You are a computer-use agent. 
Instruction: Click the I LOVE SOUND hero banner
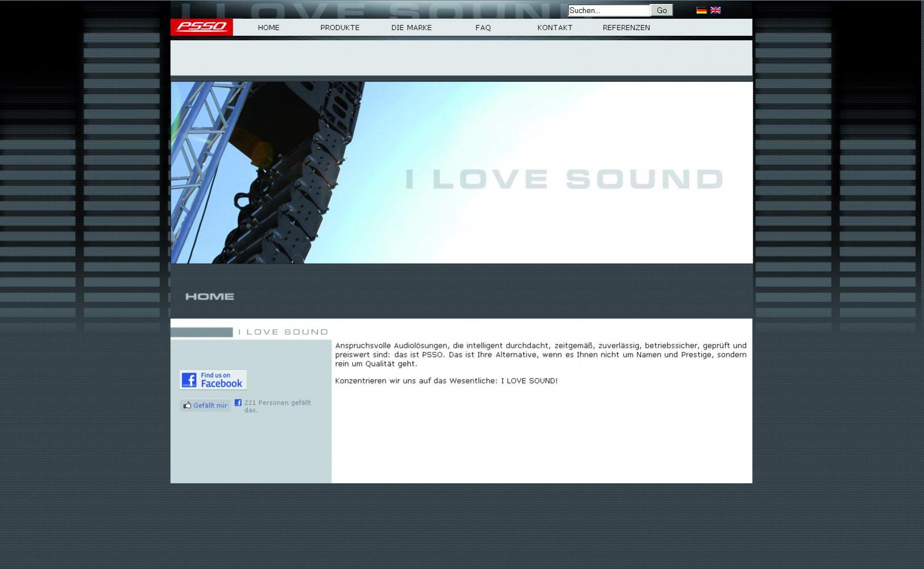[462, 172]
